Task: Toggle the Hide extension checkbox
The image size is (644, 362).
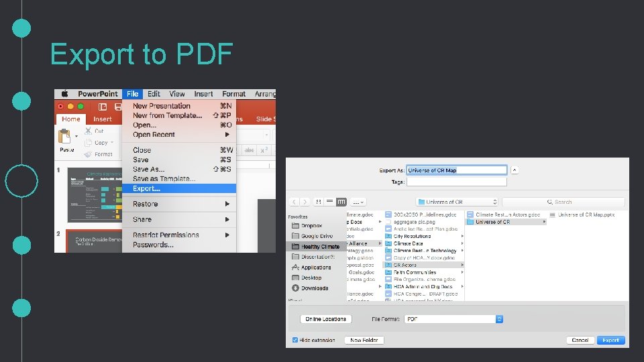Action: [x=295, y=340]
